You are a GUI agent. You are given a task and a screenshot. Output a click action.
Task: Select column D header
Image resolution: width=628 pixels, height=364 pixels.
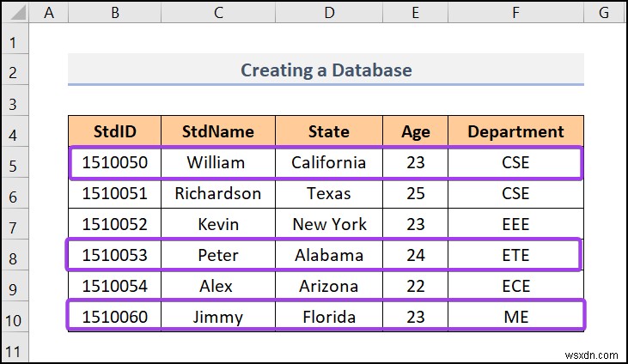(x=328, y=13)
